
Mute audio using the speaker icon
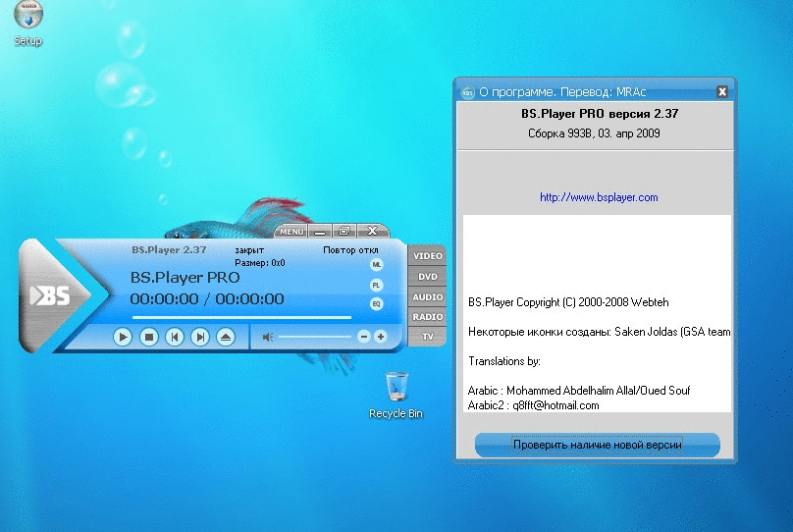click(x=268, y=337)
